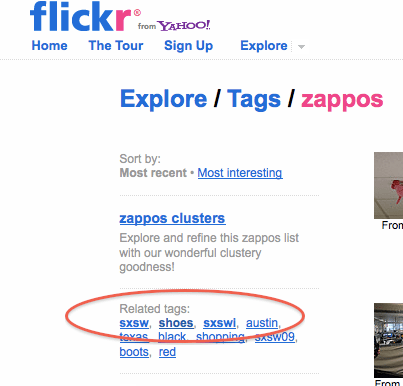
Task: Select the shoes related tag
Action: point(176,323)
